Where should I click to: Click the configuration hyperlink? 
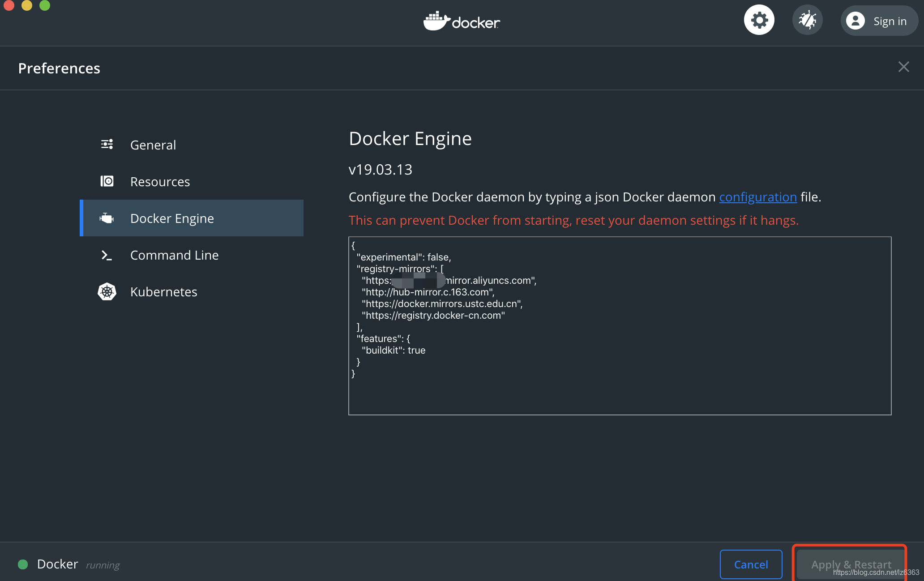click(x=757, y=197)
